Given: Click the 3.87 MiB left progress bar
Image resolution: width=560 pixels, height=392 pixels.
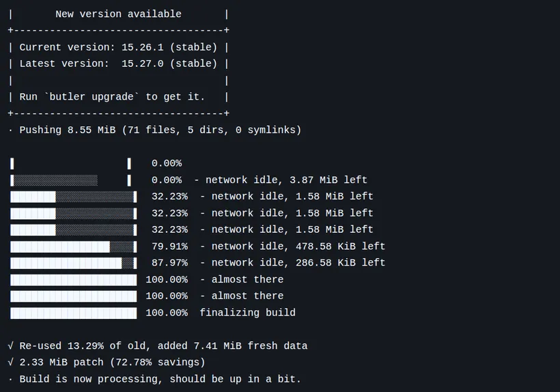Looking at the screenshot, I should point(71,180).
